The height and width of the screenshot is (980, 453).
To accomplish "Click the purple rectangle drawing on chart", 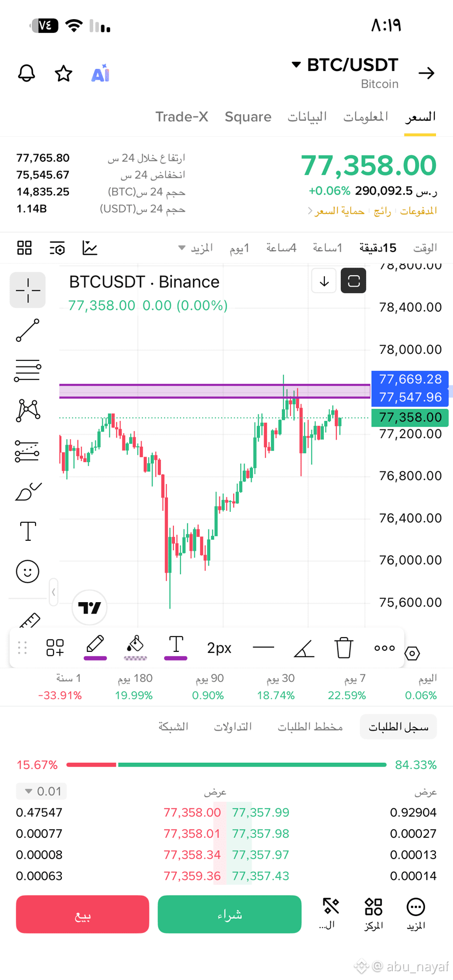I will pyautogui.click(x=214, y=391).
